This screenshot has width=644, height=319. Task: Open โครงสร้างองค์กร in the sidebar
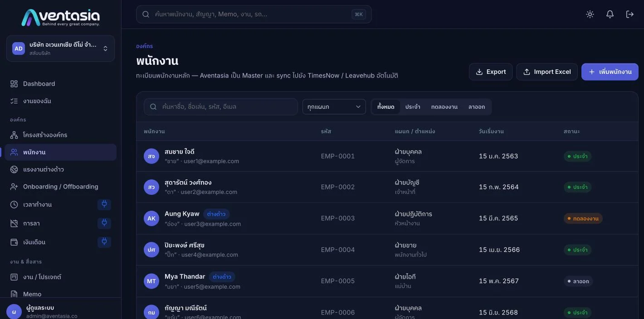pos(60,135)
